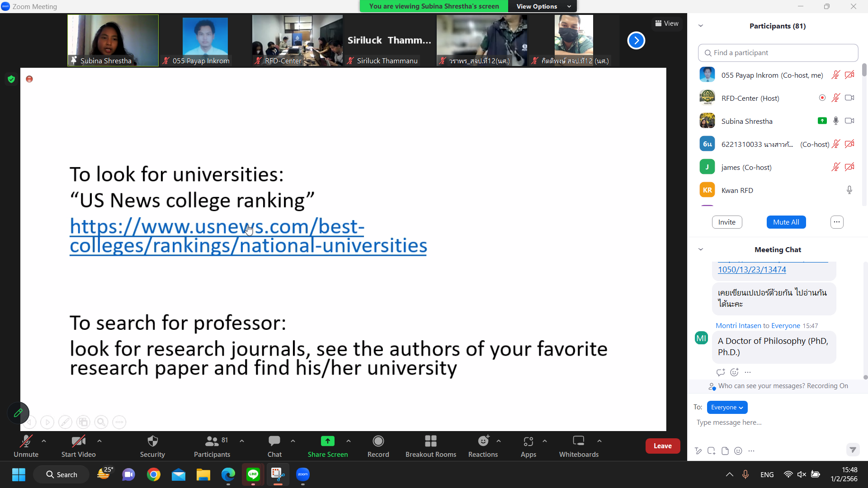The width and height of the screenshot is (868, 488).
Task: Open the Everyone recipient dropdown
Action: 727,407
